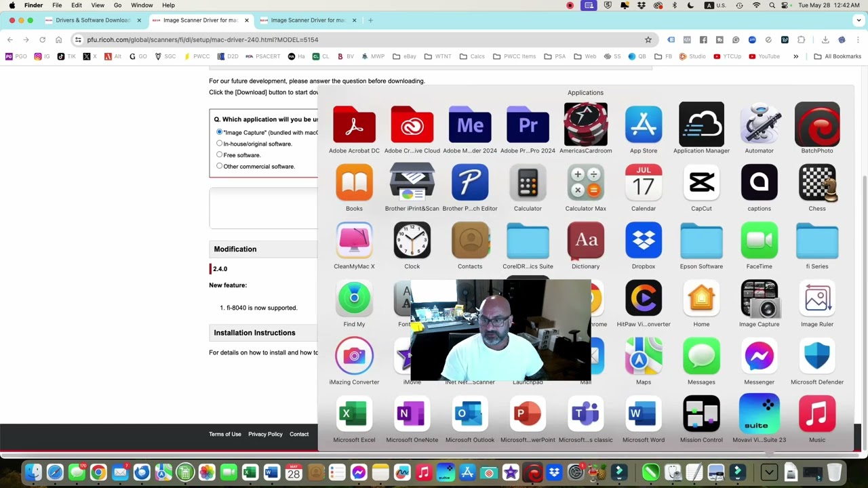This screenshot has width=868, height=488.
Task: Open CorelDRAW Graphics Suite folder
Action: pyautogui.click(x=528, y=241)
